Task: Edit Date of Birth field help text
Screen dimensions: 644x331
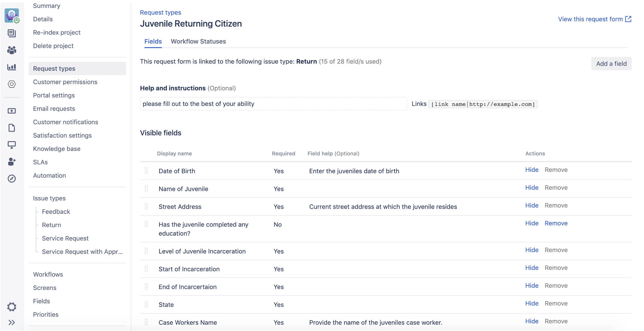Action: click(354, 171)
